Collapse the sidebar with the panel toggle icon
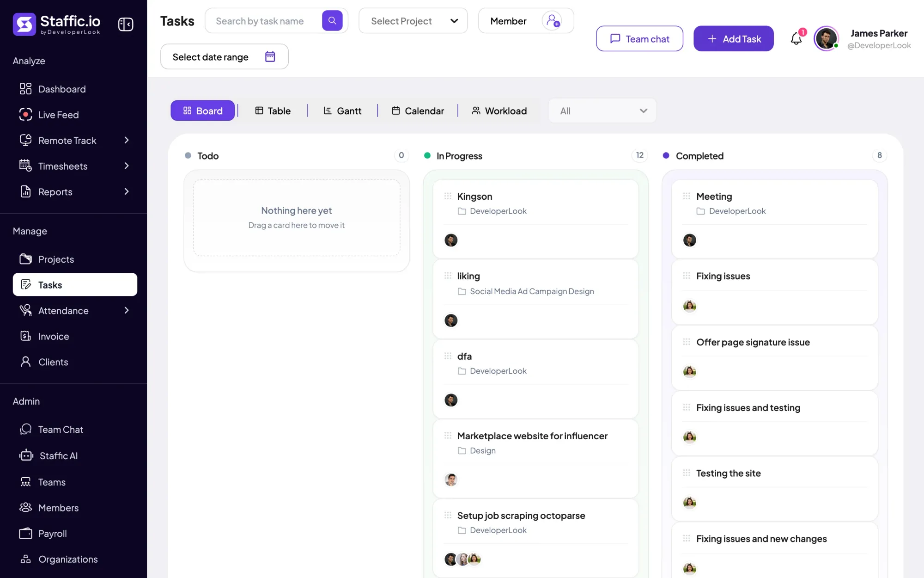Viewport: 924px width, 578px height. coord(126,24)
